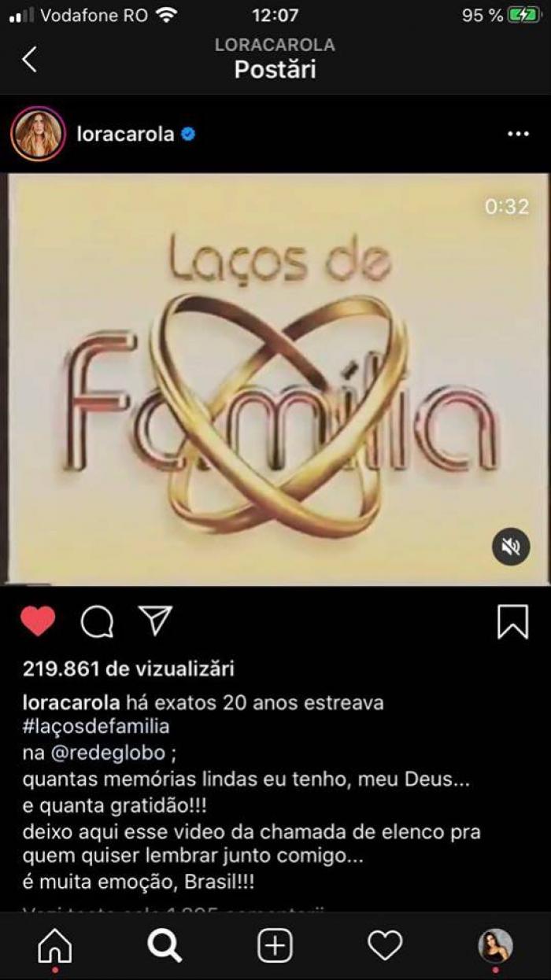Open the activity heart tab
Image resolution: width=551 pixels, height=980 pixels.
pos(385,945)
